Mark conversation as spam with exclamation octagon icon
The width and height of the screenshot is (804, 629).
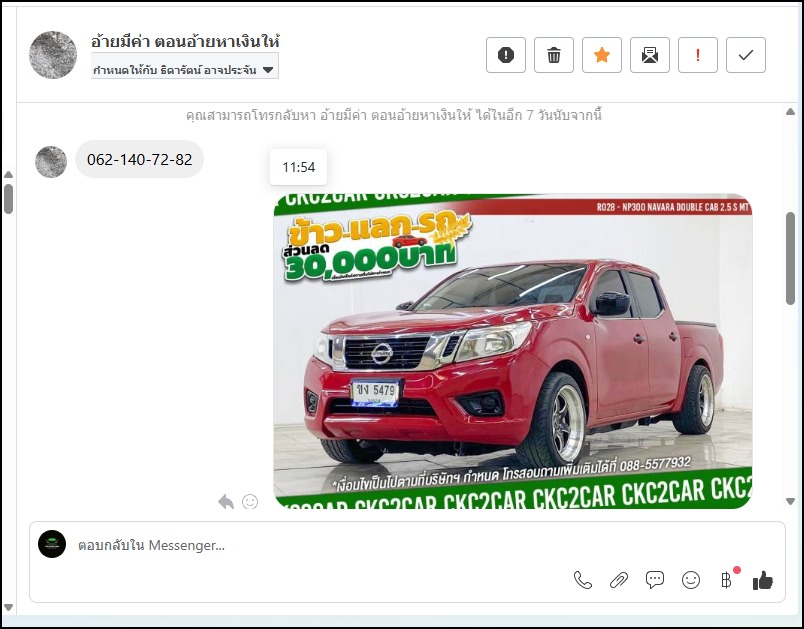506,55
